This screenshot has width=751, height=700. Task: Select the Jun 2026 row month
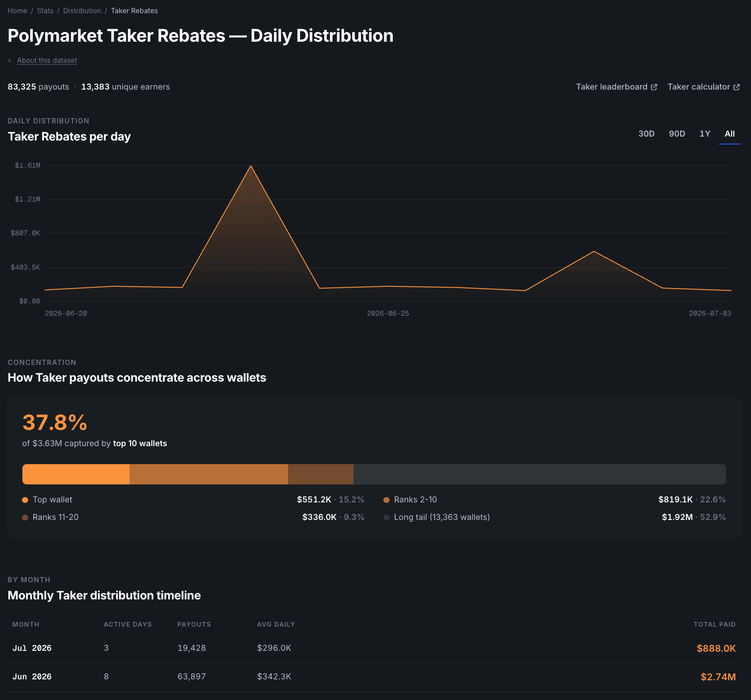pos(32,676)
